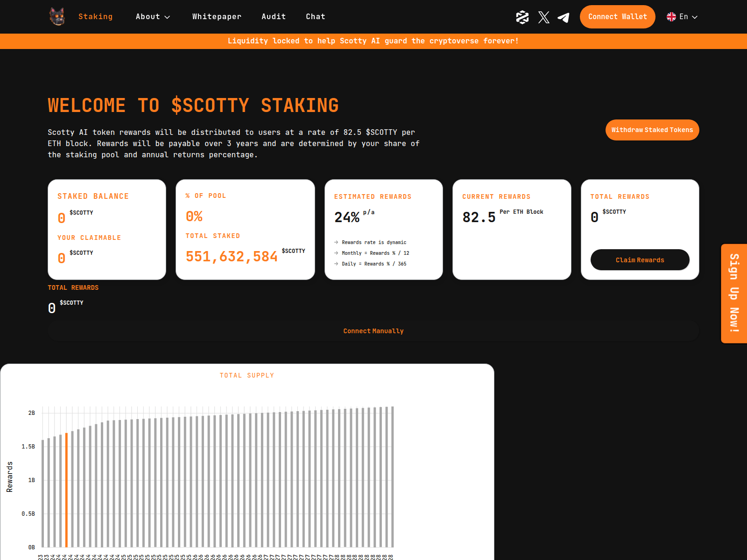The image size is (747, 560).
Task: Click the 1.5B y-axis label
Action: point(28,447)
